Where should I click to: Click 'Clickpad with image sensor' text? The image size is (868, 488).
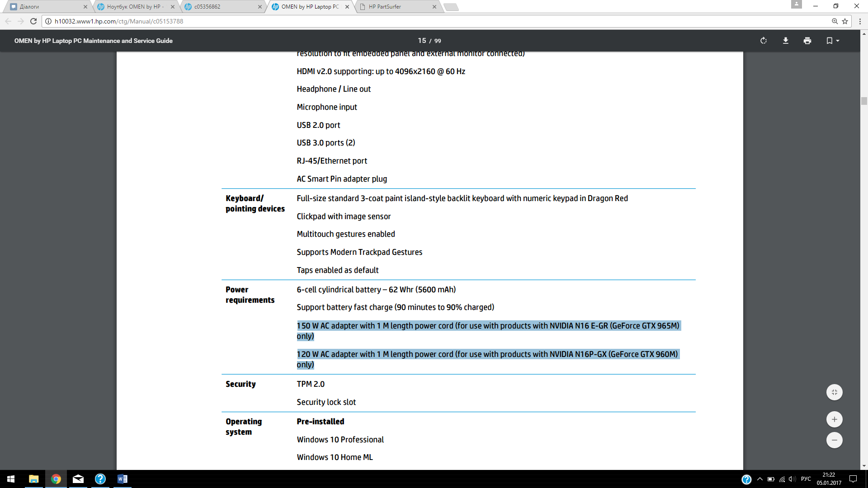coord(344,216)
